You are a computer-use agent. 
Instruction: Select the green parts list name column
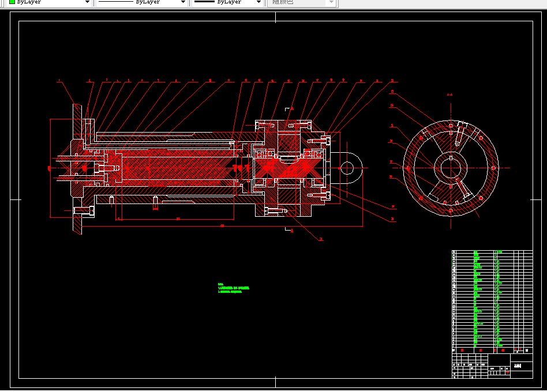click(x=478, y=298)
